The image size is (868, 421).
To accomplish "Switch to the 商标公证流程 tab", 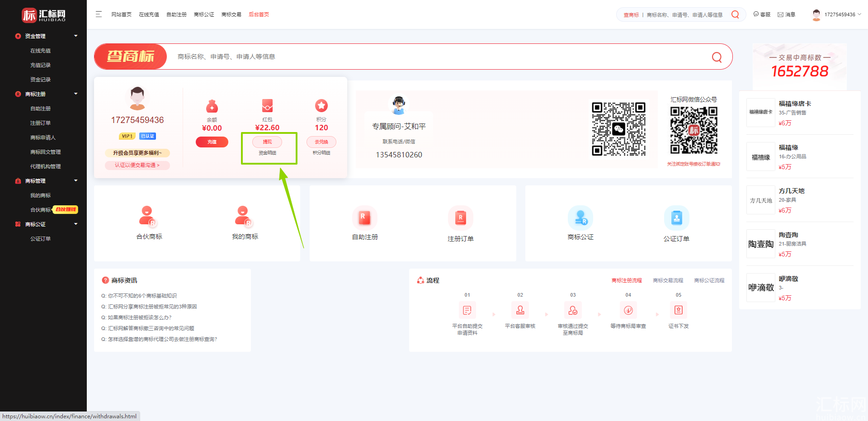I will [709, 280].
